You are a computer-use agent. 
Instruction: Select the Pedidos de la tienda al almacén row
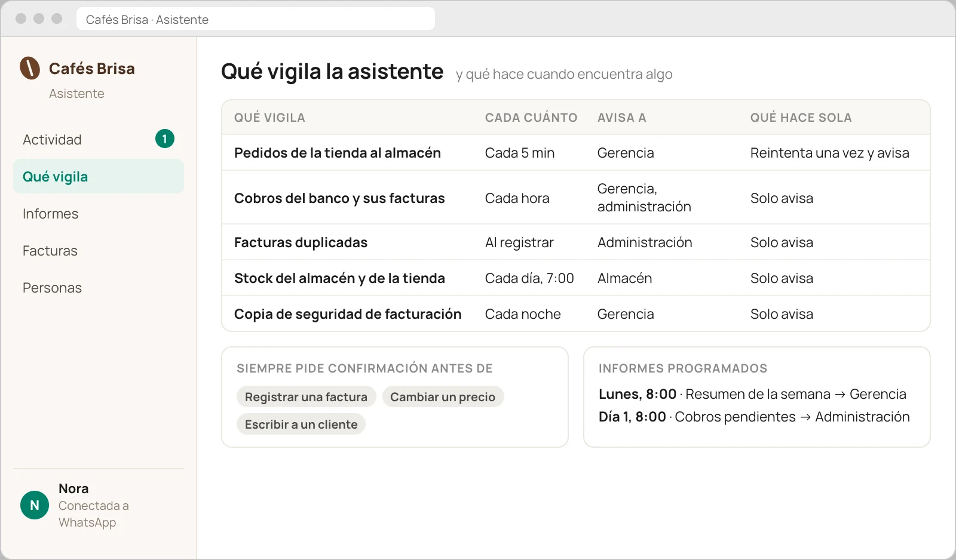pos(576,153)
